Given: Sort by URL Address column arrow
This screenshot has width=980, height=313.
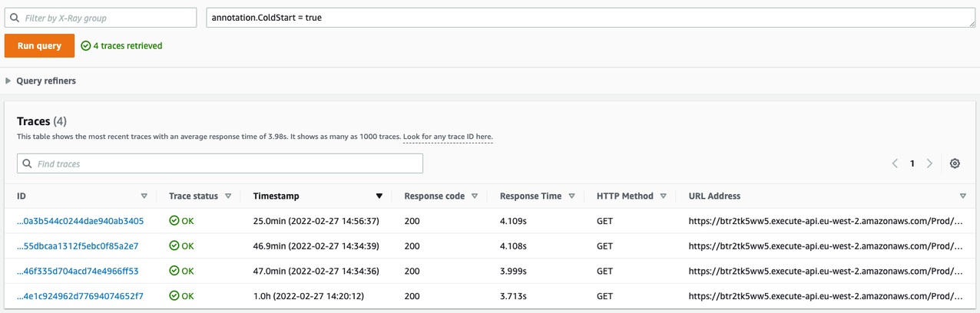Looking at the screenshot, I should tap(962, 196).
